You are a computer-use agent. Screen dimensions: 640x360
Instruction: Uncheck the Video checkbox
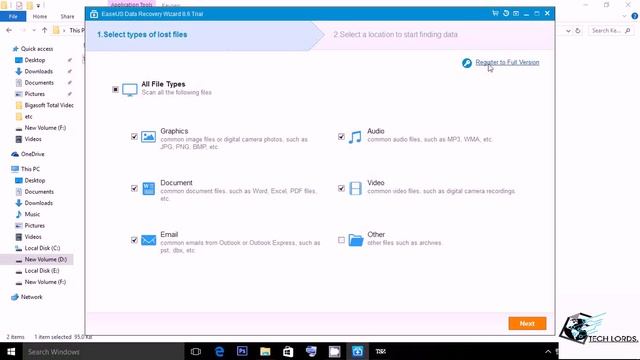[341, 188]
